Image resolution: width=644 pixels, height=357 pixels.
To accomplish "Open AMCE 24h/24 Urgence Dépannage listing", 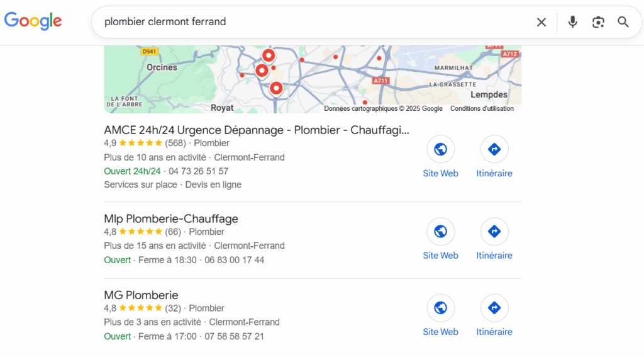I will [x=257, y=130].
